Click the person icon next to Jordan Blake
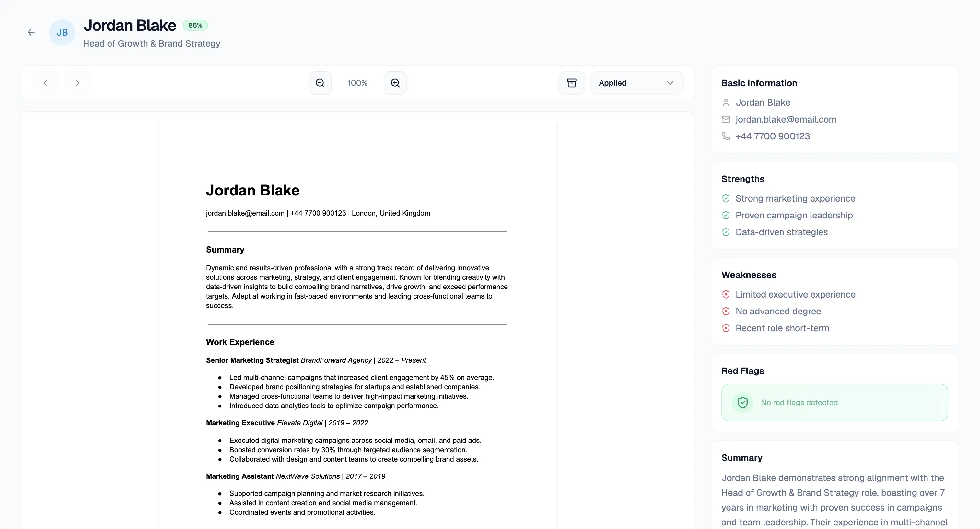The height and width of the screenshot is (529, 980). tap(726, 102)
